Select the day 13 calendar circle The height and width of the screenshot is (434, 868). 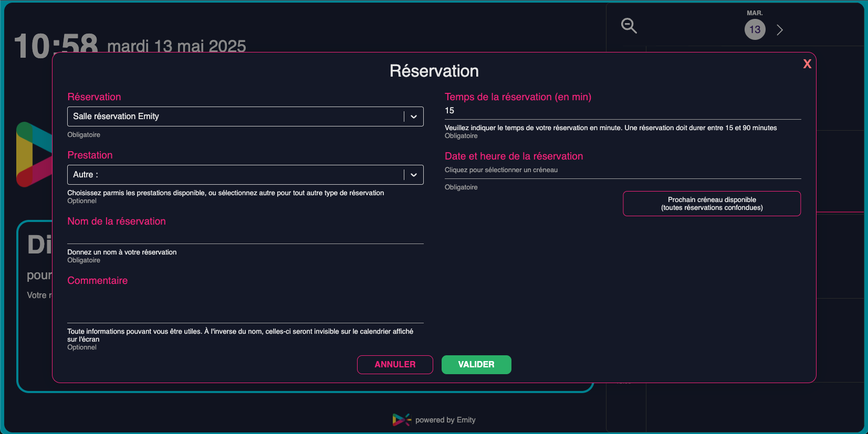click(x=755, y=29)
